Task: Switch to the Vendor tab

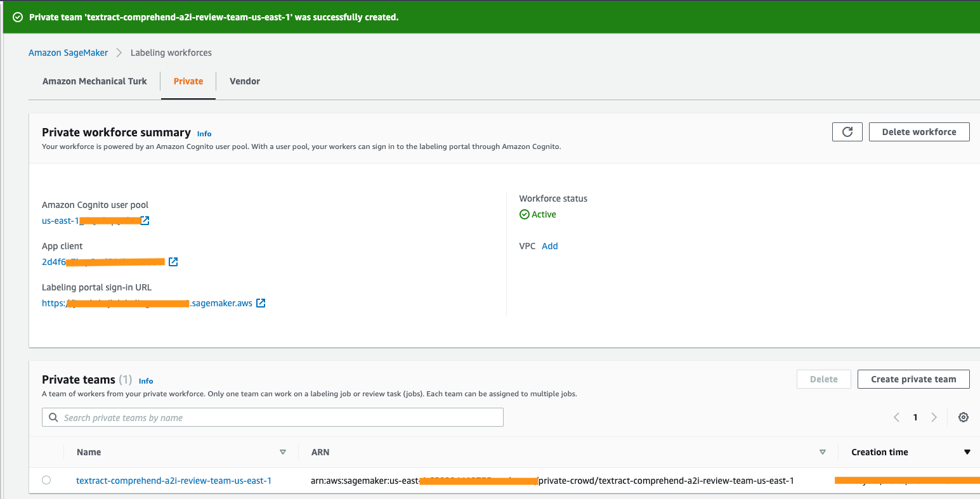Action: point(245,81)
